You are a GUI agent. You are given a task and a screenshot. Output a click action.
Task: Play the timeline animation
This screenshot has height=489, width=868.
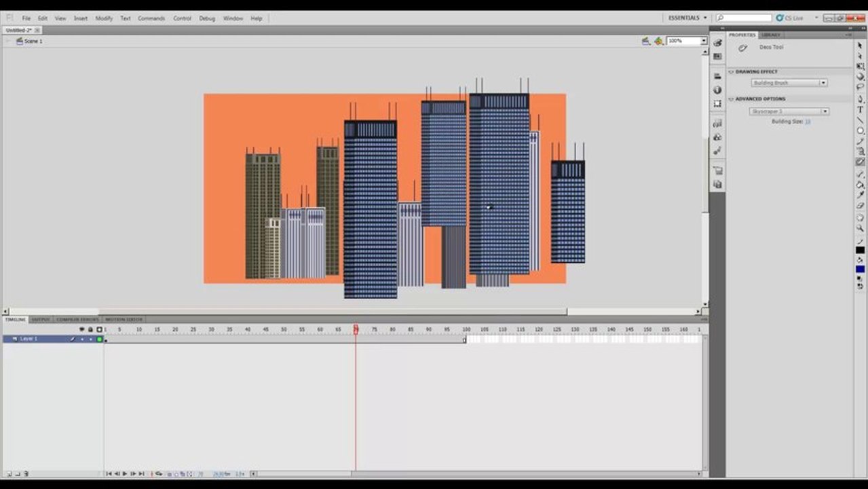[125, 473]
